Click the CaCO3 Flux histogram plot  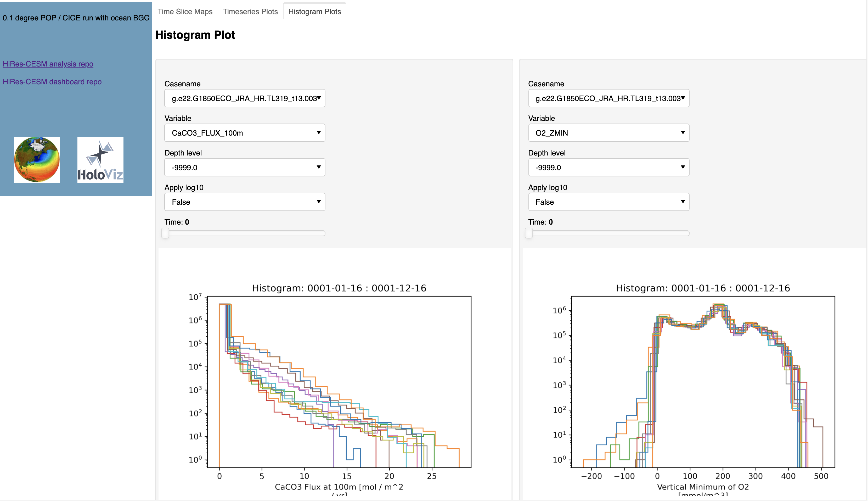(x=339, y=382)
